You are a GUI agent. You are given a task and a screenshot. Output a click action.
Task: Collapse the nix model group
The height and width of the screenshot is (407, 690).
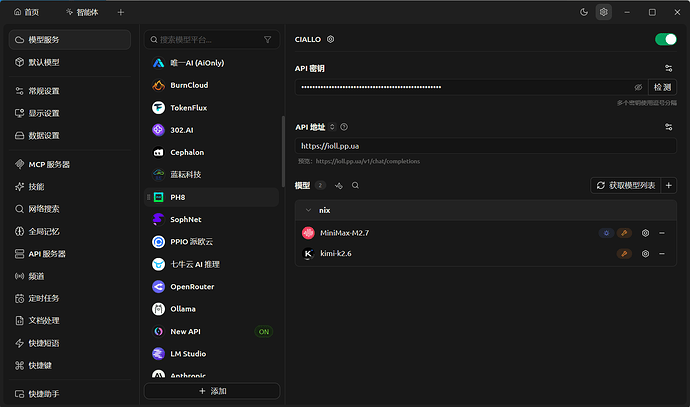(308, 210)
